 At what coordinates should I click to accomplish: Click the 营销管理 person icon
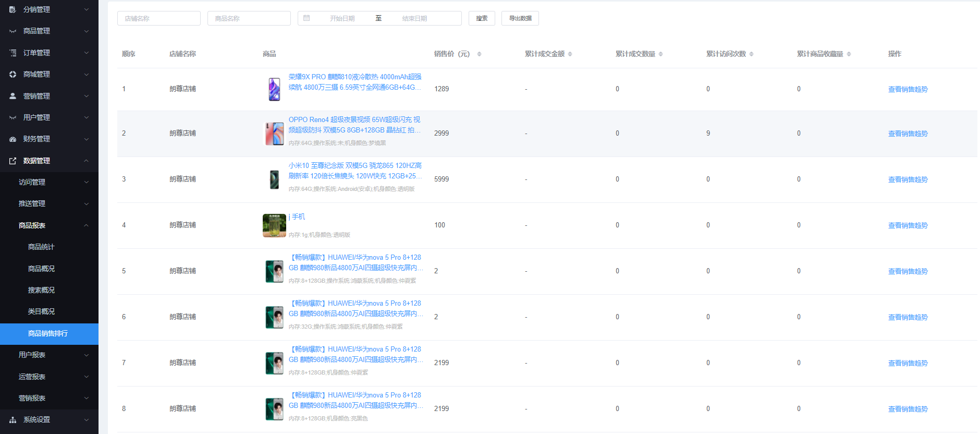click(x=13, y=96)
